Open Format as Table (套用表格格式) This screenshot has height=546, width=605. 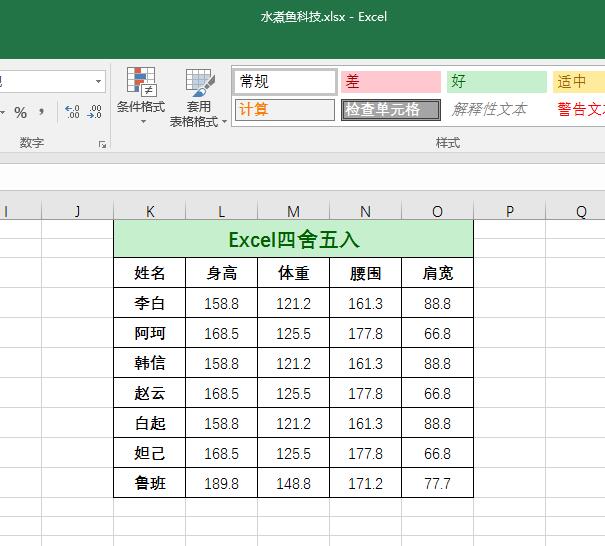198,98
